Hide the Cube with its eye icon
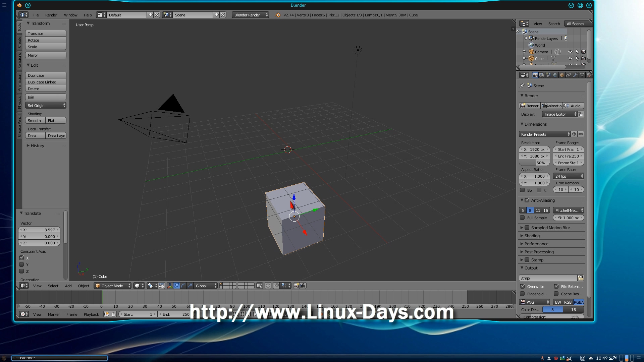Viewport: 644px width, 362px height. [570, 59]
